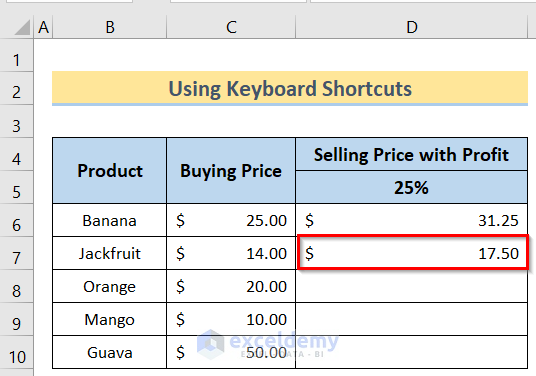536x376 pixels.
Task: Click the Select All corner triangle
Action: click(x=21, y=27)
